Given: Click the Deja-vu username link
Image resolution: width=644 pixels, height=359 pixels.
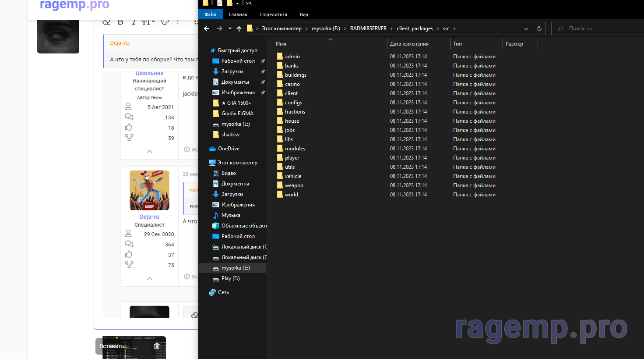Looking at the screenshot, I should (x=149, y=217).
